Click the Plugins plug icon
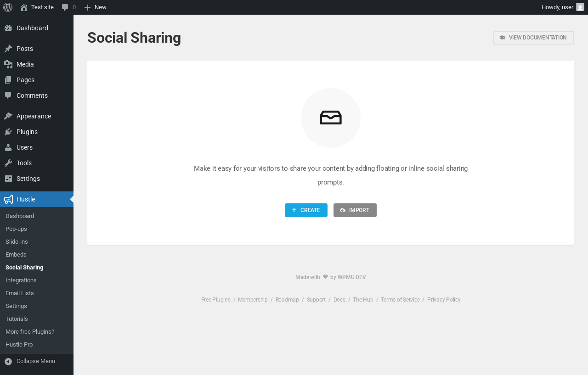Screen dimensions: 588x375 (8, 132)
